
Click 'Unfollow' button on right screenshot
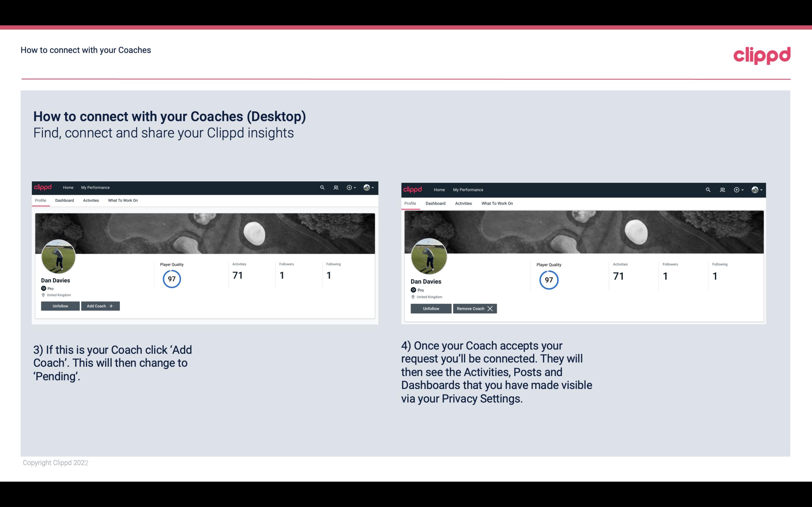tap(431, 308)
